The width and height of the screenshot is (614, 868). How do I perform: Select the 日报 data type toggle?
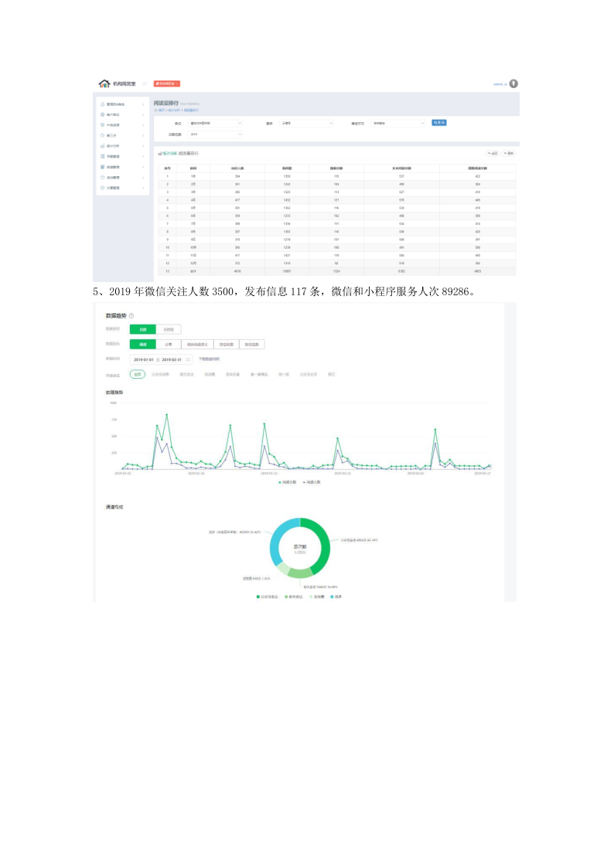point(143,329)
